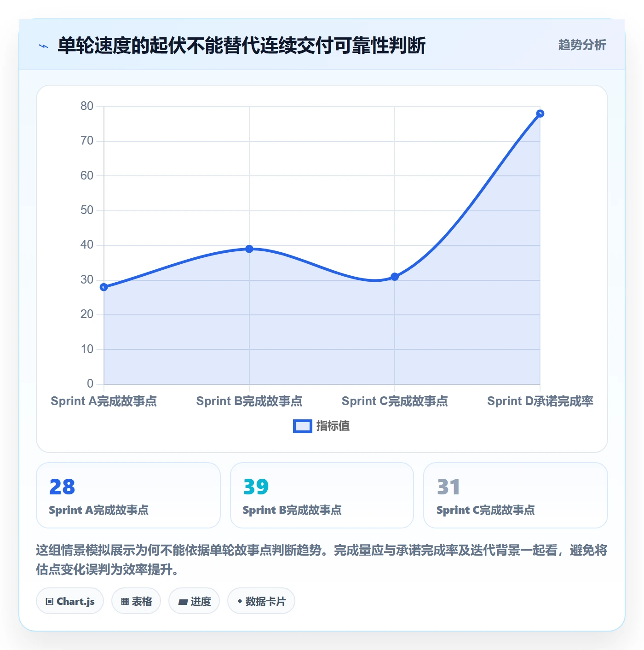The image size is (644, 650).
Task: Click the y-axis value 80
Action: [87, 106]
